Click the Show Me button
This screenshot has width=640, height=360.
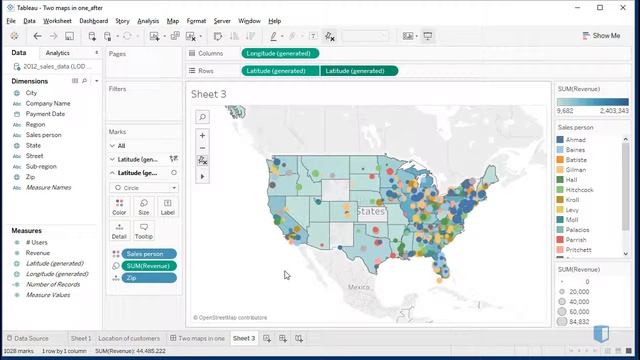pyautogui.click(x=601, y=36)
